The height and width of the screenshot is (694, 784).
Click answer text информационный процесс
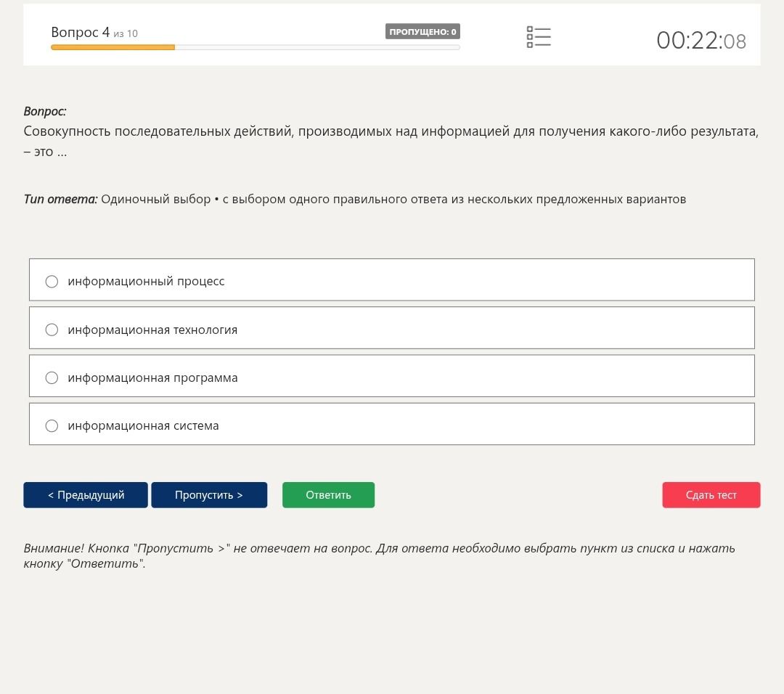(146, 282)
